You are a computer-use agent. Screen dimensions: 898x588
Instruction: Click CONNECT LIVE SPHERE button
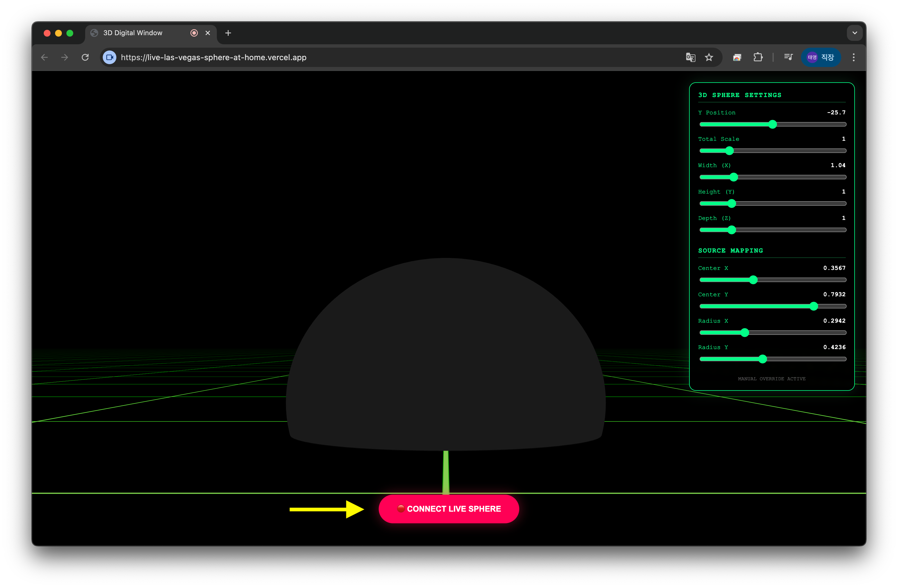coord(449,509)
